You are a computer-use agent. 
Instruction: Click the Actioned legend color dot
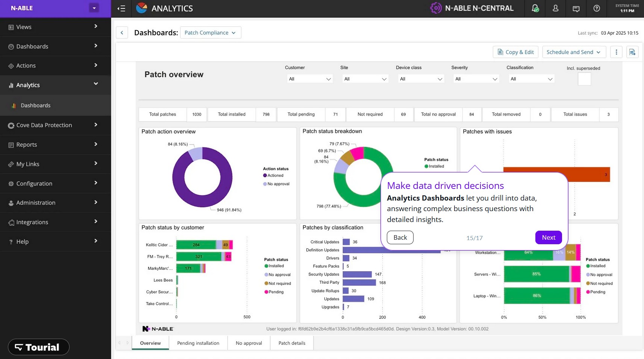pos(265,176)
